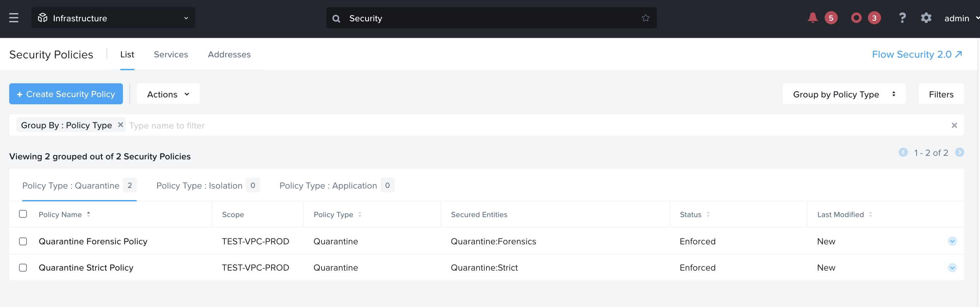Click the bell alerts notification icon
Image resolution: width=980 pixels, height=307 pixels.
coord(812,18)
